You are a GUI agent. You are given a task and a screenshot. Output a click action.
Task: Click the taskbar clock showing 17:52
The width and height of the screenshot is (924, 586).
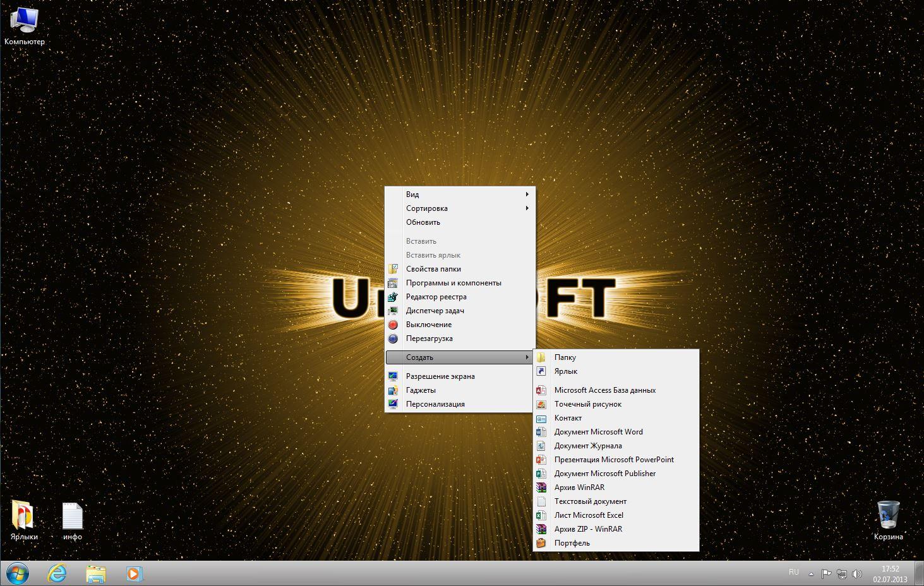(890, 574)
